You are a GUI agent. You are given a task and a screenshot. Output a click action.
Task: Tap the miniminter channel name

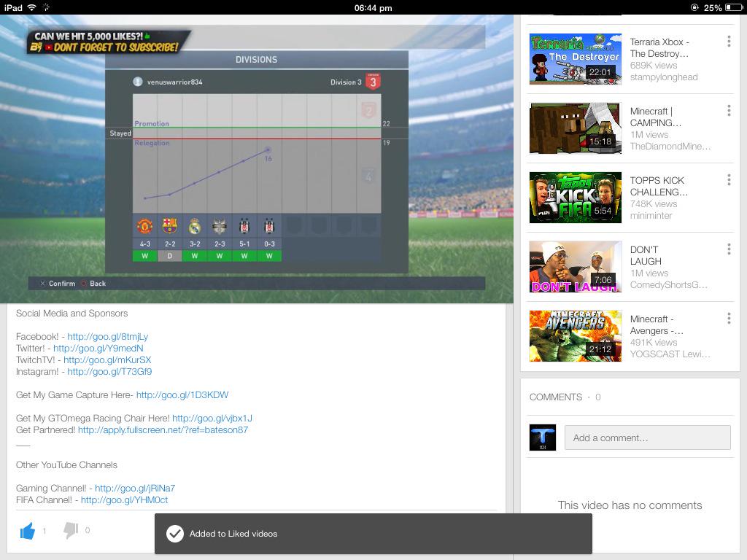tap(651, 216)
